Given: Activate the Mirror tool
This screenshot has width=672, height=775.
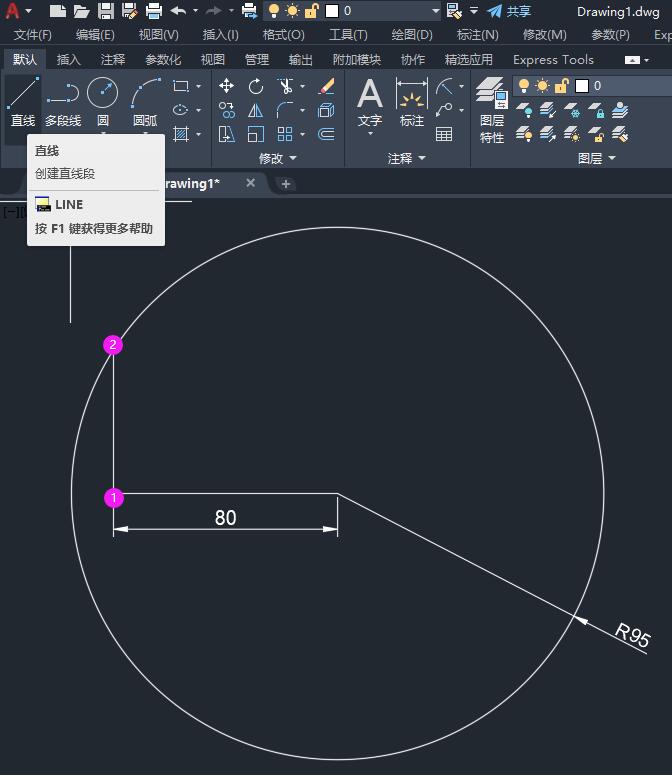Looking at the screenshot, I should click(x=255, y=110).
